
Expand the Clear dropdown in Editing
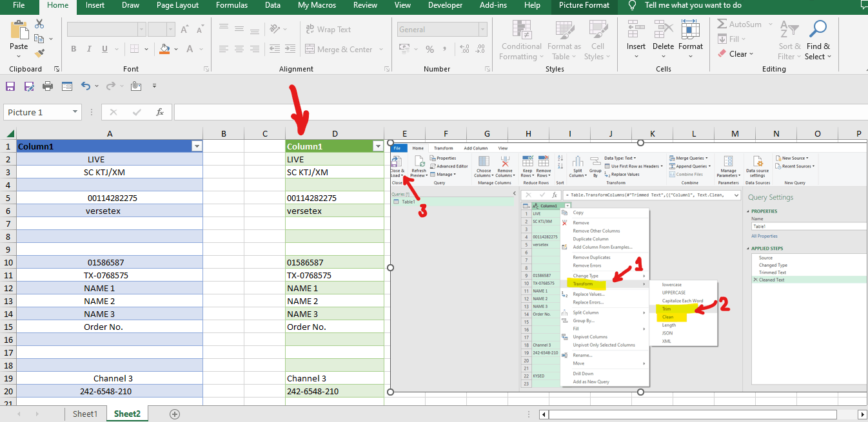pyautogui.click(x=751, y=54)
